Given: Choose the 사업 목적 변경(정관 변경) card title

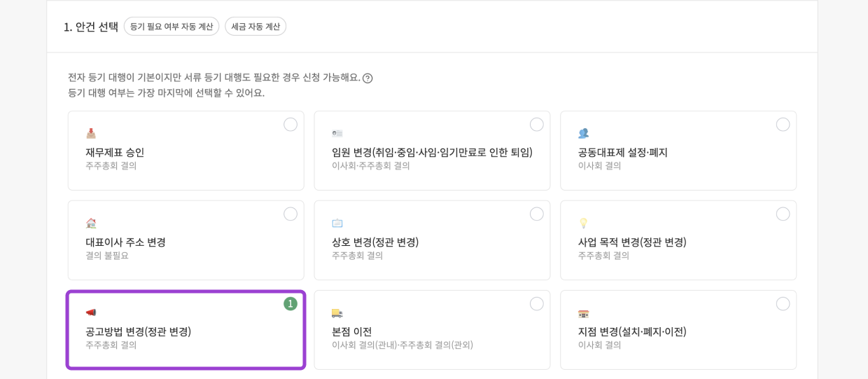Looking at the screenshot, I should [x=632, y=242].
